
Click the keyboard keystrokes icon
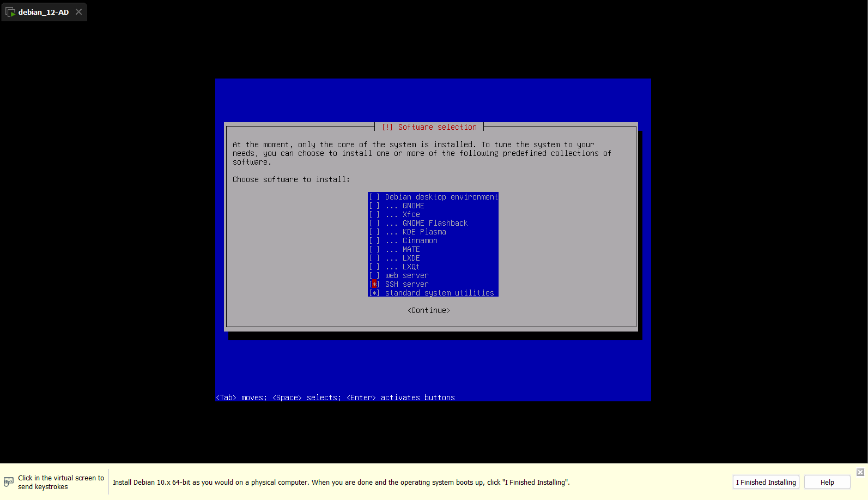[9, 482]
